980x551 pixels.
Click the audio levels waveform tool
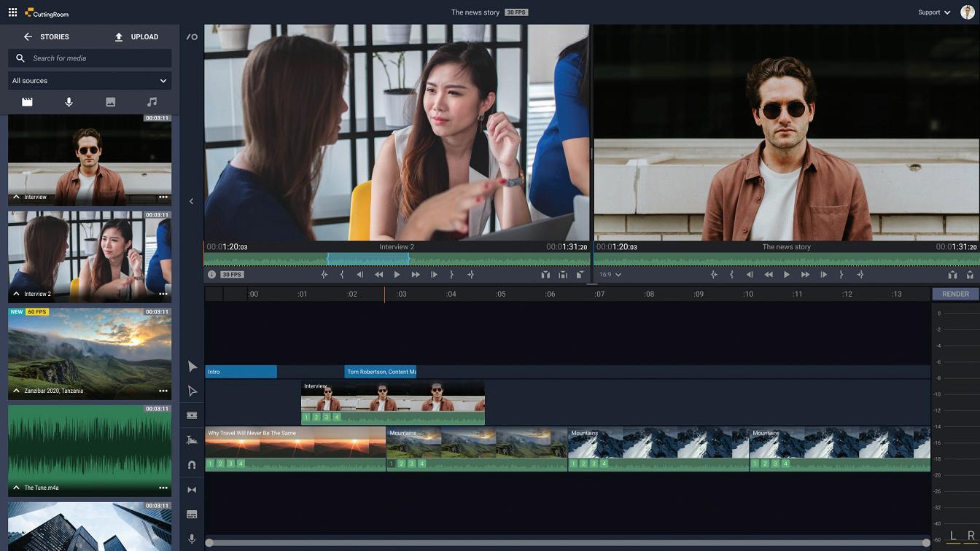coord(192,440)
